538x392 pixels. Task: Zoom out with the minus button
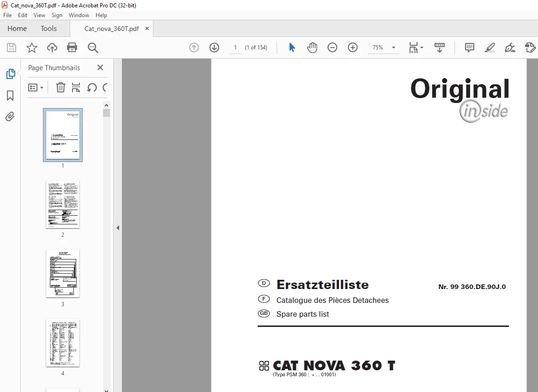(332, 48)
